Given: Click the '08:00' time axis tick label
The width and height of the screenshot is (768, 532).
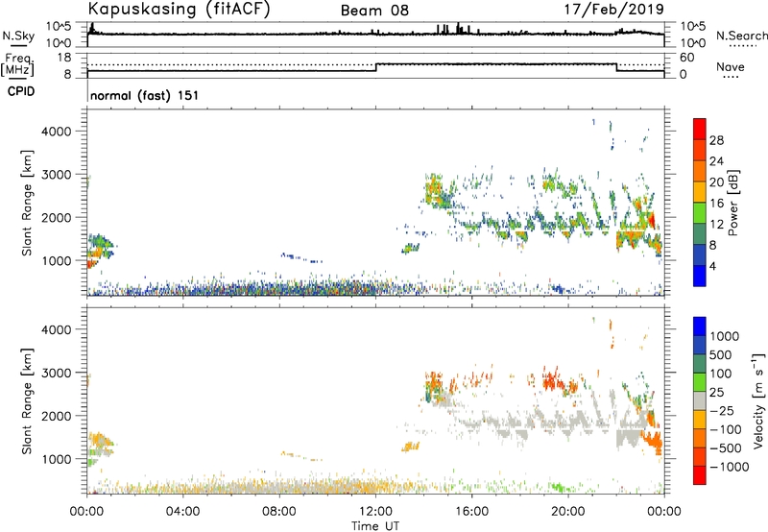Looking at the screenshot, I should pyautogui.click(x=279, y=512).
